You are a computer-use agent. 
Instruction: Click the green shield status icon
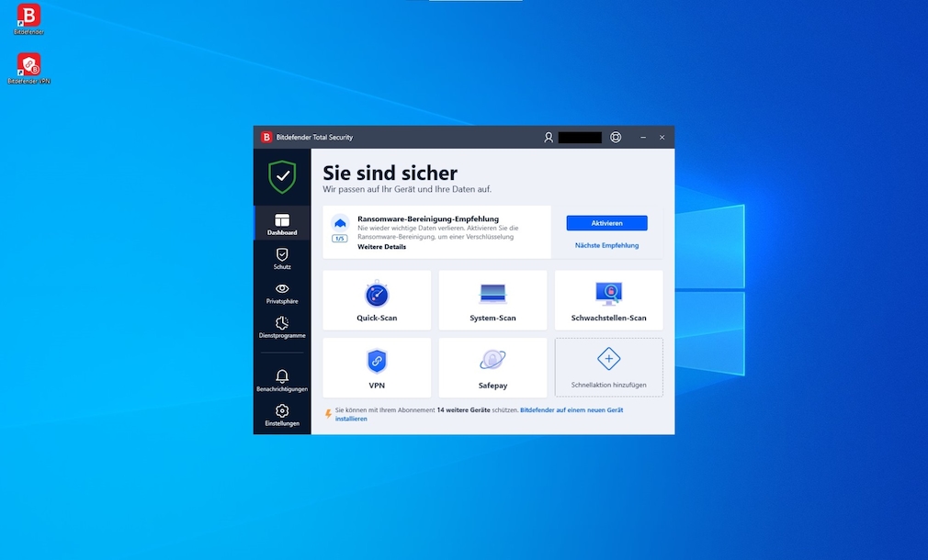click(282, 175)
